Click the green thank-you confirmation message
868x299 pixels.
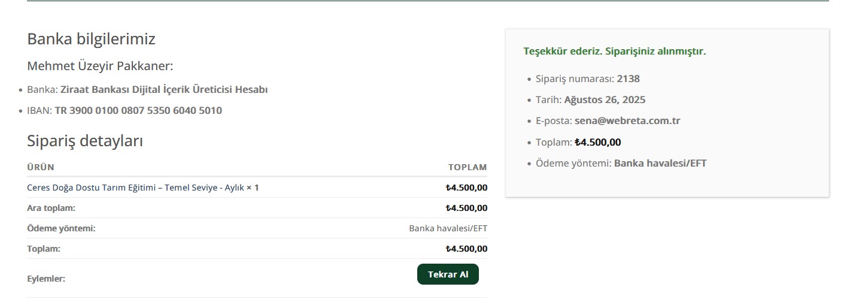click(x=615, y=51)
